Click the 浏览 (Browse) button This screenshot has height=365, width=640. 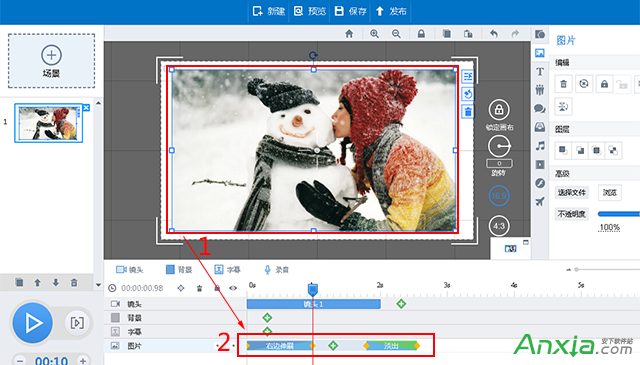610,192
